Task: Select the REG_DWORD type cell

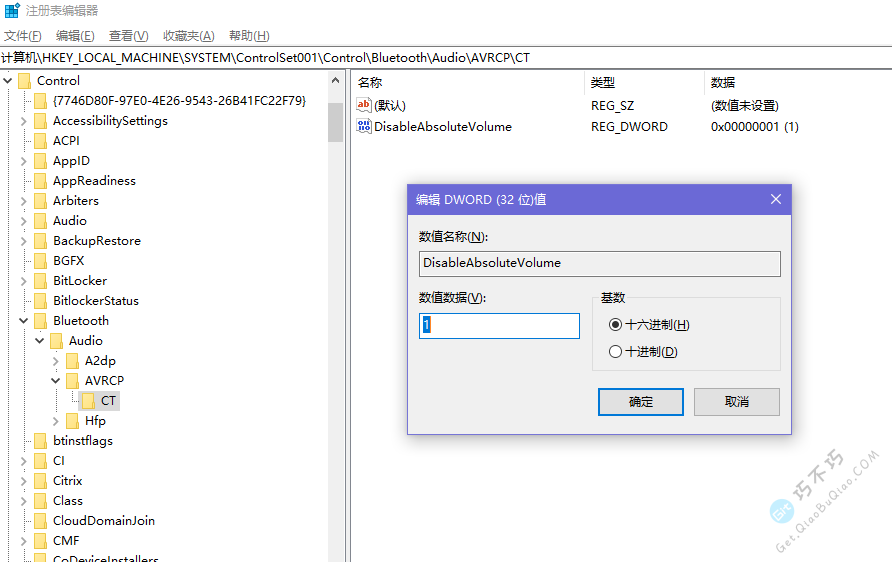Action: pyautogui.click(x=629, y=126)
